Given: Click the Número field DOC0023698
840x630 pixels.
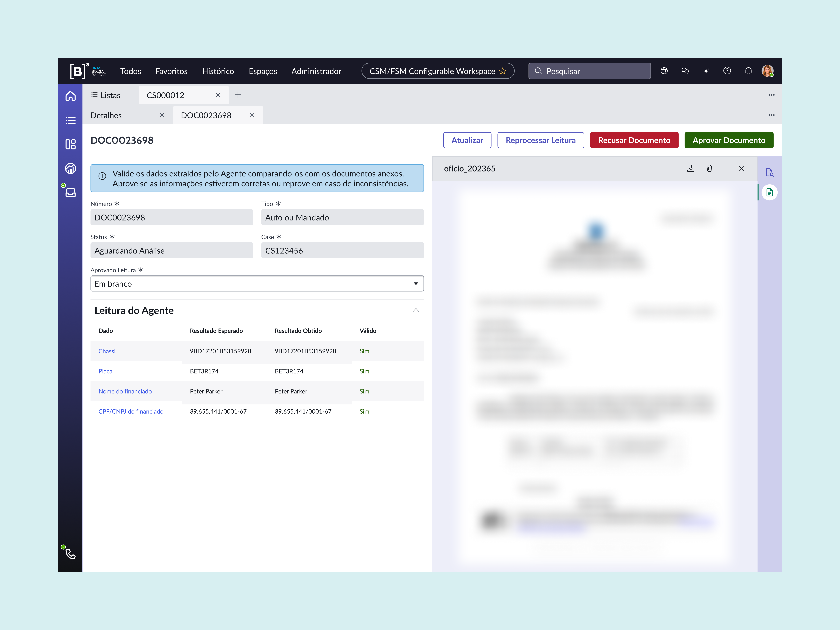Looking at the screenshot, I should pos(172,217).
